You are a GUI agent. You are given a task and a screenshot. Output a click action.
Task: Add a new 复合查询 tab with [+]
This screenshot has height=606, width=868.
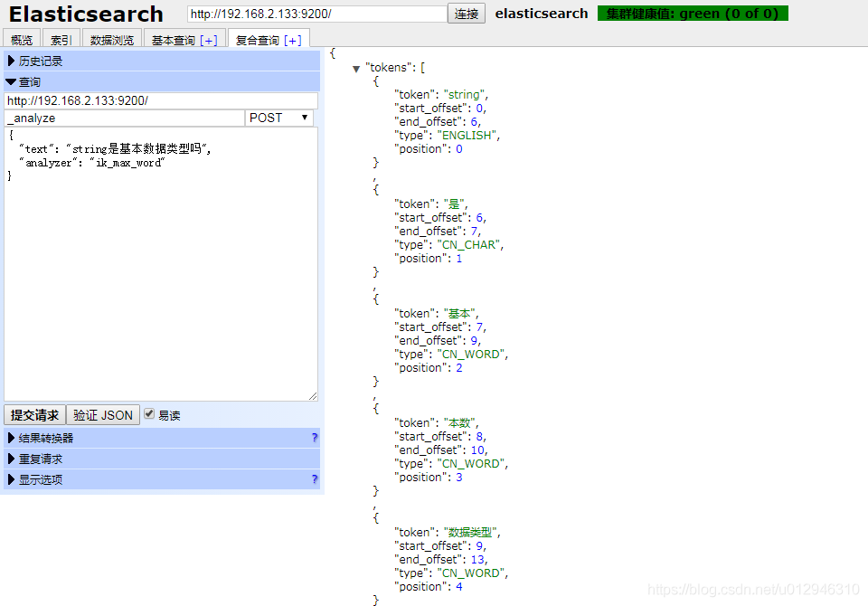(293, 40)
